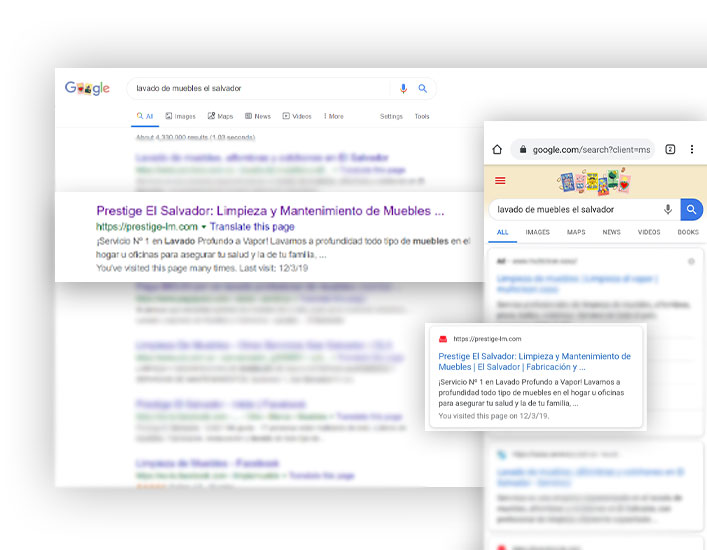The image size is (707, 550).
Task: Open the Maps tab on desktop results
Action: click(x=220, y=116)
